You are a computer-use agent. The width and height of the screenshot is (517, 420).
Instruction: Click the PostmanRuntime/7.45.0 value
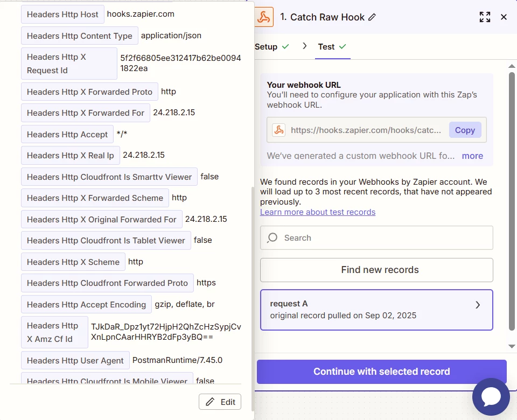click(x=177, y=360)
